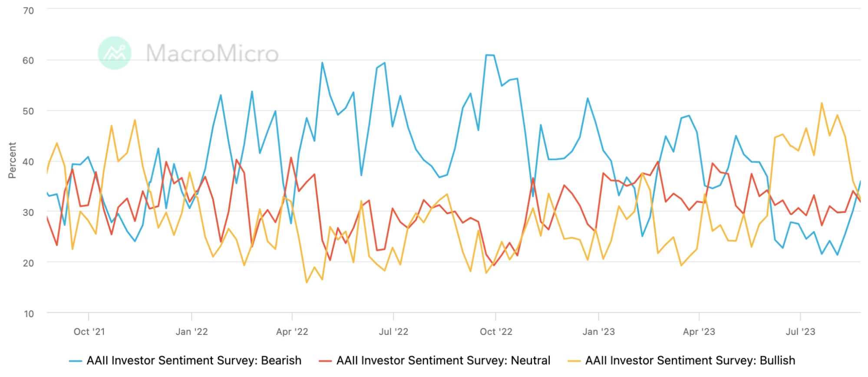Click the blue Bearish legend line marker
The height and width of the screenshot is (377, 868).
click(x=76, y=361)
